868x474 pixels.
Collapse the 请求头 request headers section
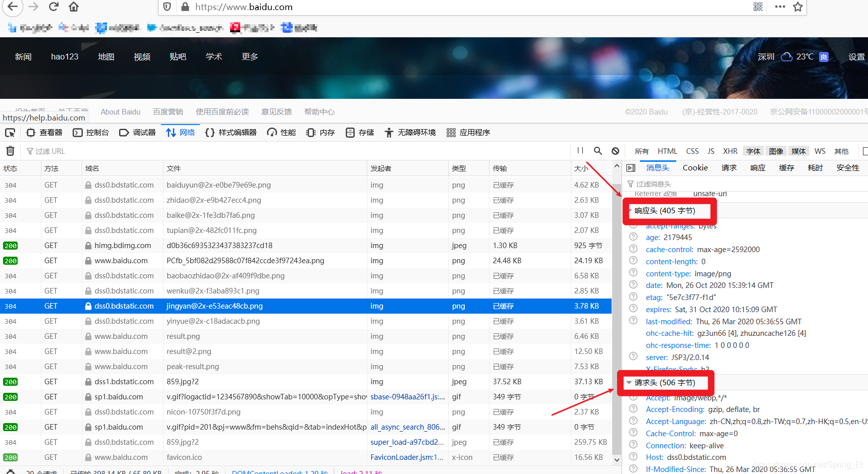pyautogui.click(x=665, y=383)
